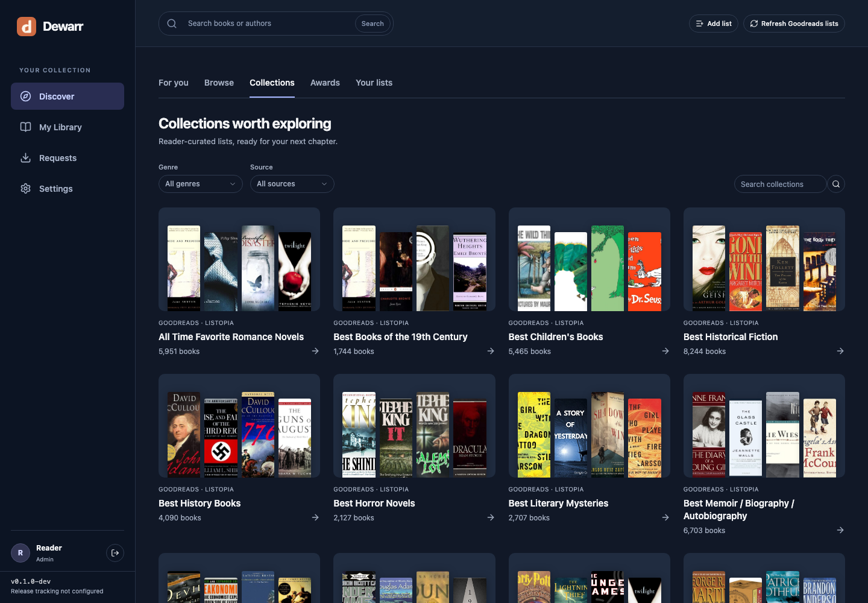Viewport: 868px width, 603px height.
Task: Click the Dracula cover in Horror Novels card
Action: [x=470, y=438]
